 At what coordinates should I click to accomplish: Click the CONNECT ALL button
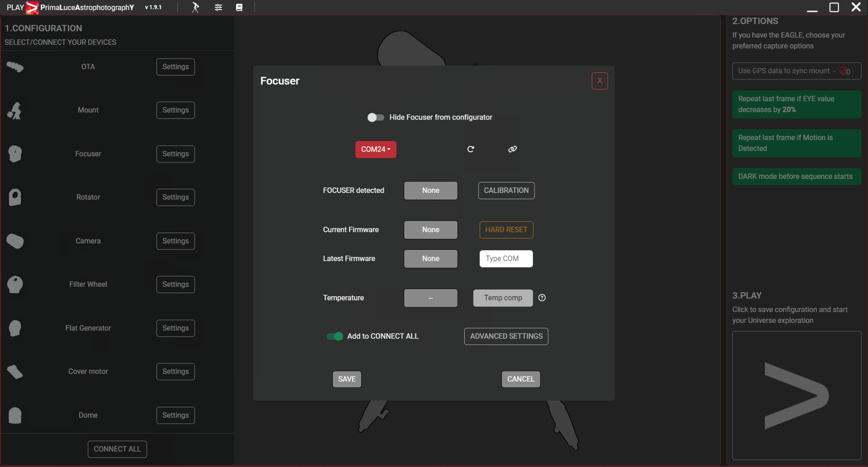117,449
